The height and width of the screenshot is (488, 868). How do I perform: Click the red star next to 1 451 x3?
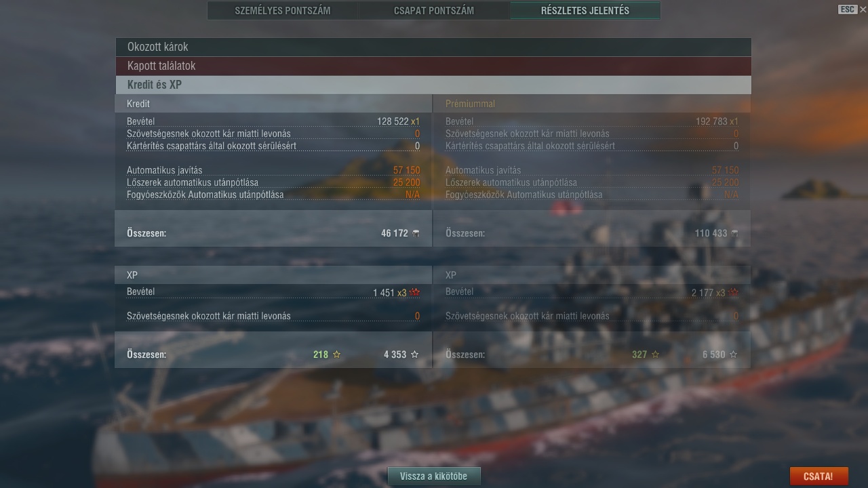point(415,293)
